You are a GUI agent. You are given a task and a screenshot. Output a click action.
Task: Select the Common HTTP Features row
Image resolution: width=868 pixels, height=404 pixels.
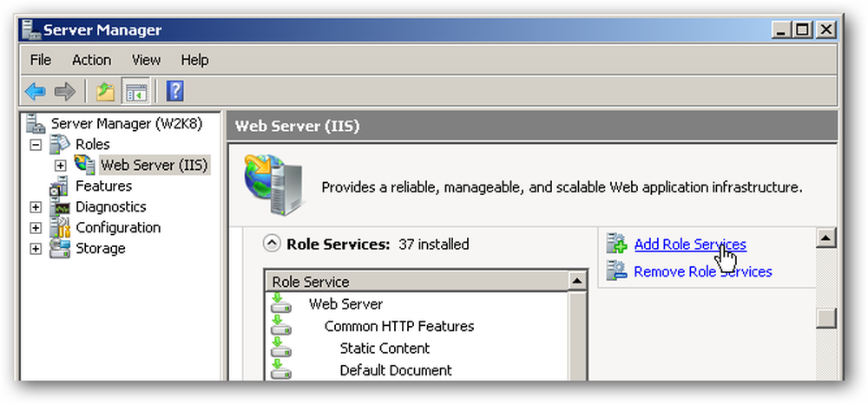click(x=417, y=325)
